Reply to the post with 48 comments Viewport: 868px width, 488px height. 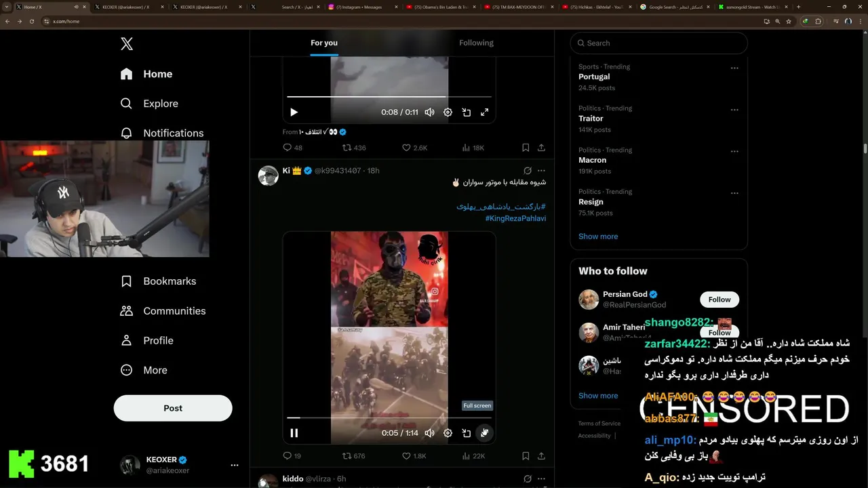coord(293,148)
